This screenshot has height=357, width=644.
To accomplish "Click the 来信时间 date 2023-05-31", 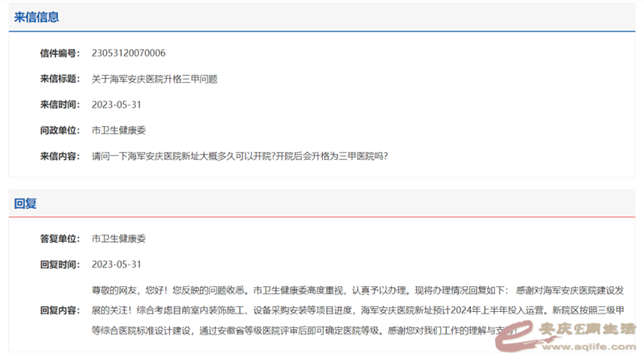I will coord(117,105).
